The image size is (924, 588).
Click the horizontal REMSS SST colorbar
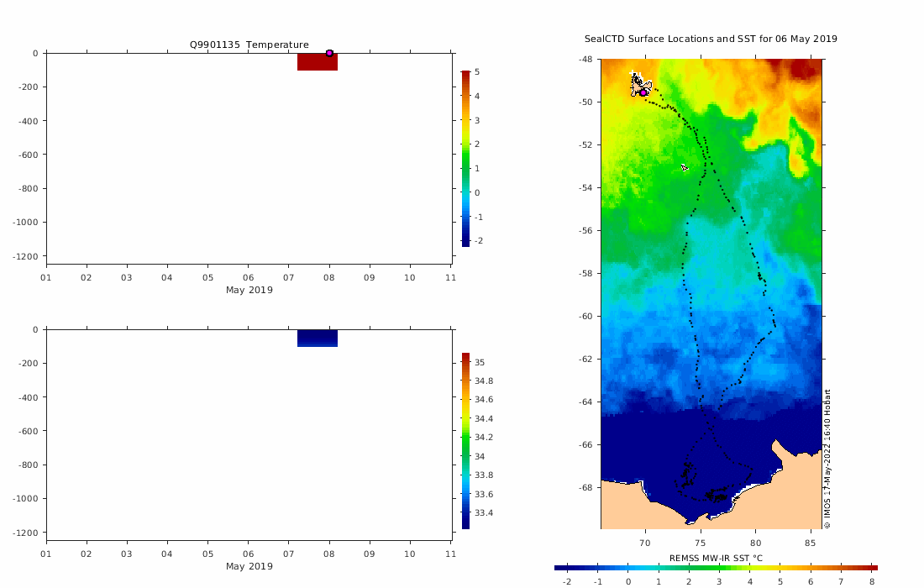point(716,568)
